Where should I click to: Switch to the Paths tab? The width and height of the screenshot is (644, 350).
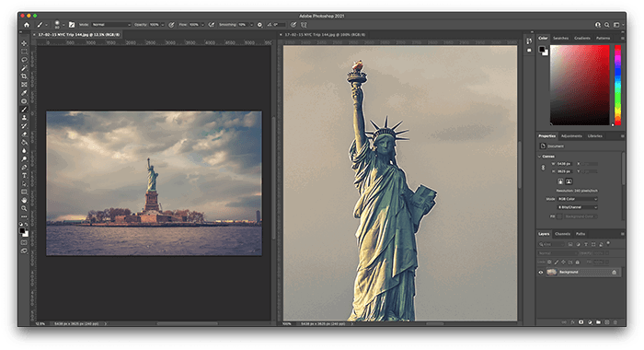(581, 234)
